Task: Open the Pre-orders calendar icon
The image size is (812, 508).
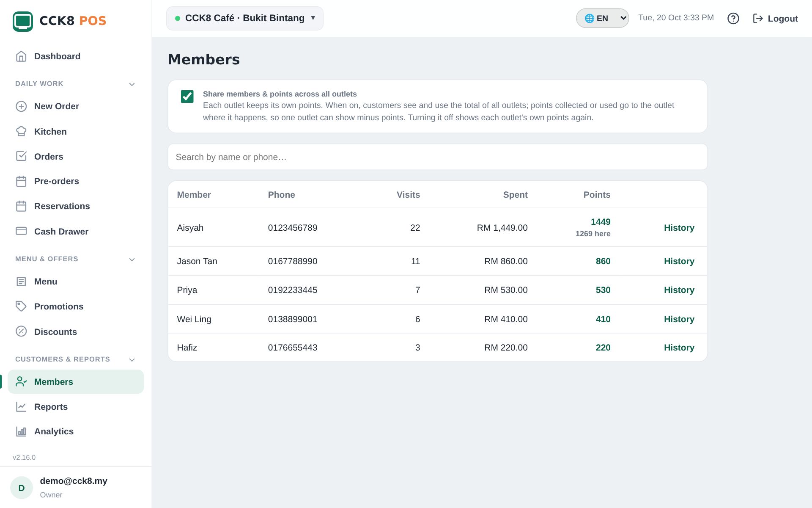Action: [21, 181]
